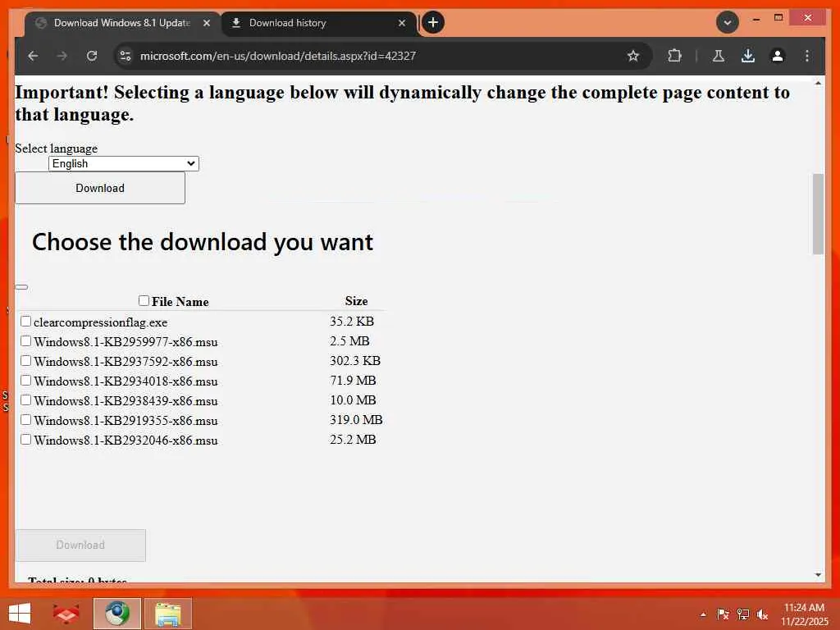The image size is (840, 630).
Task: Click the disabled Download button at bottom
Action: [x=80, y=546]
